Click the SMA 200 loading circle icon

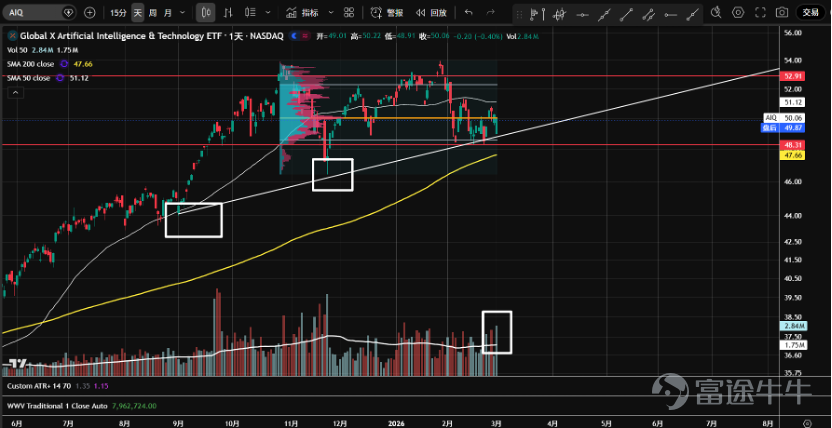coord(64,64)
